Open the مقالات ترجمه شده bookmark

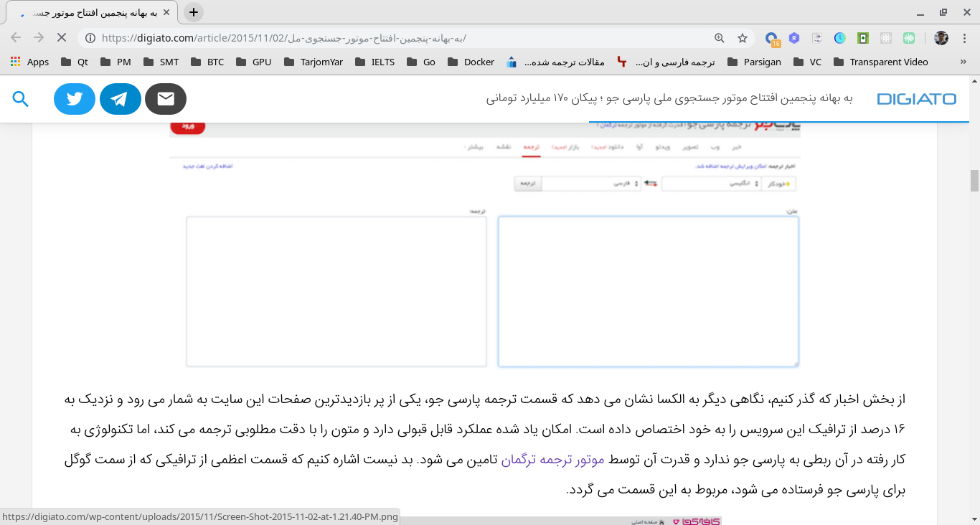coord(556,62)
